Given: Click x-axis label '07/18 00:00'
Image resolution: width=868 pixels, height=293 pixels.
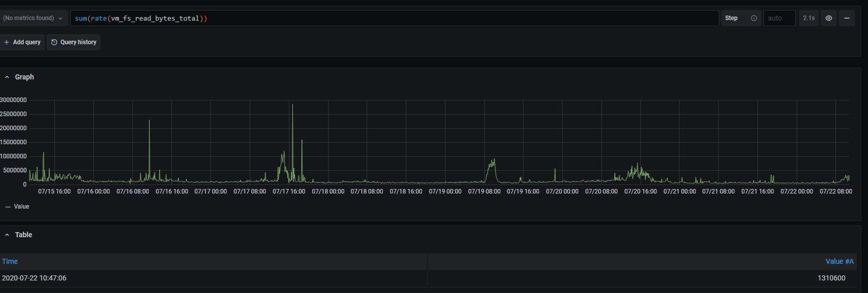Looking at the screenshot, I should 328,191.
